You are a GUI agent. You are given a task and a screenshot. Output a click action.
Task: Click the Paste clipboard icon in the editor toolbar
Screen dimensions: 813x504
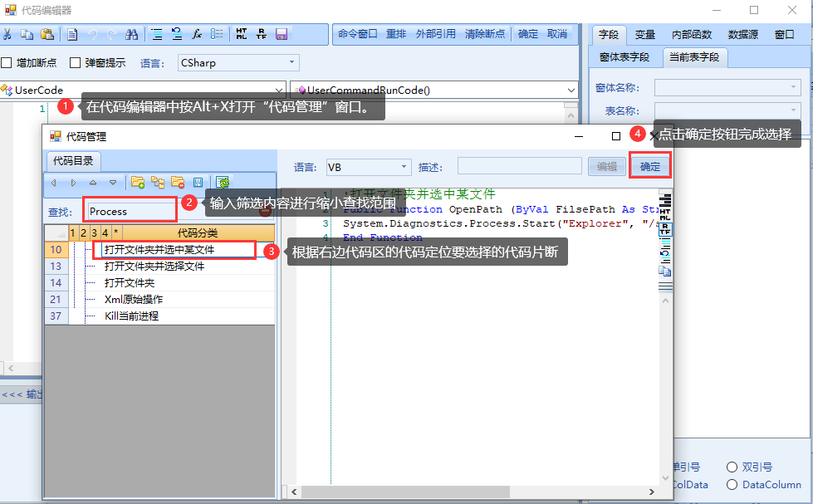coord(47,34)
